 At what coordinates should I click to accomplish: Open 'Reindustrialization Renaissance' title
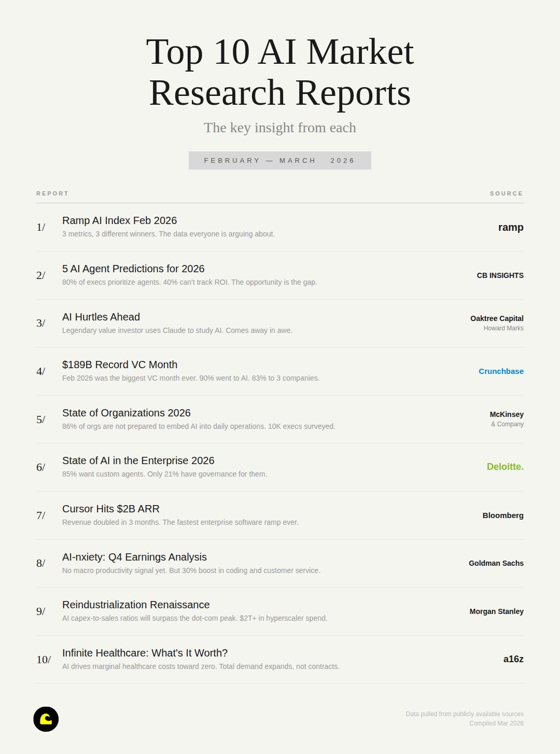[136, 605]
